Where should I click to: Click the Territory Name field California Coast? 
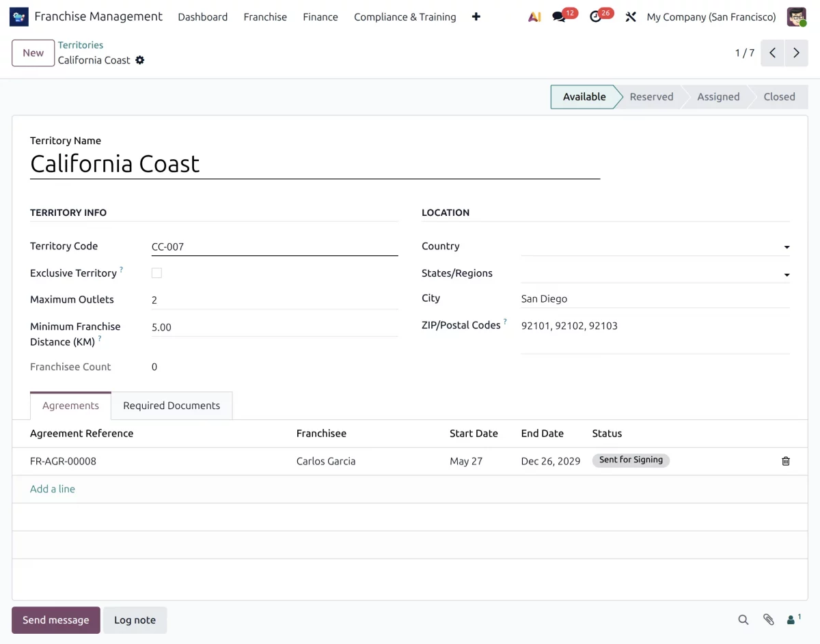(315, 164)
